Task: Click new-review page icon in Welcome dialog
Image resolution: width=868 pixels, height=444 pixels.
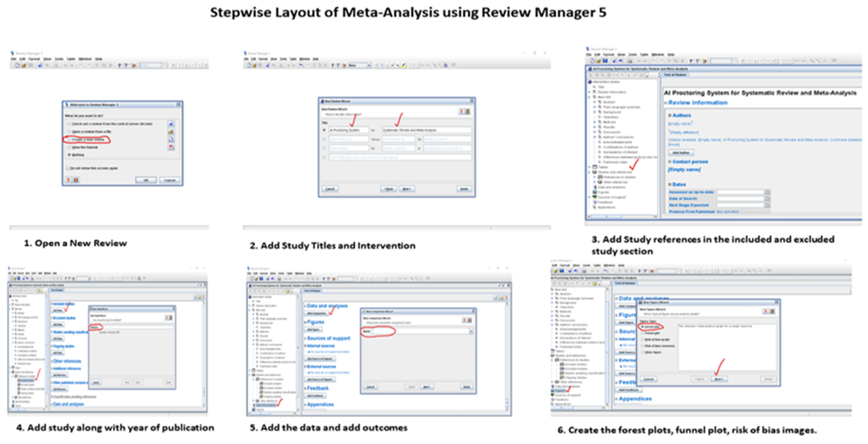Action: click(x=171, y=140)
